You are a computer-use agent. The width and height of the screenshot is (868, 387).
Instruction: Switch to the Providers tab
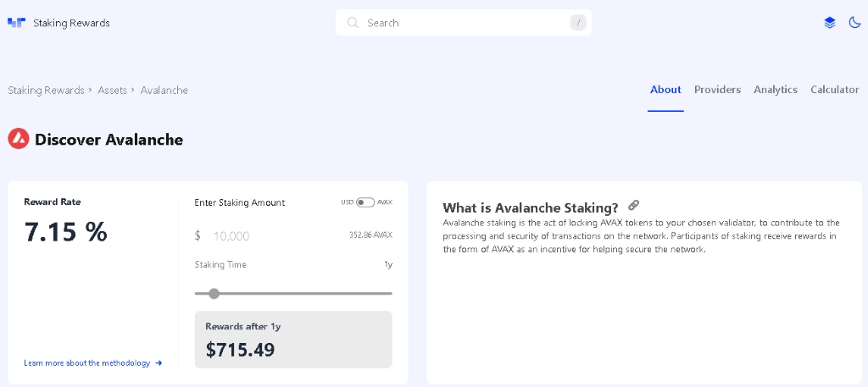coord(717,90)
